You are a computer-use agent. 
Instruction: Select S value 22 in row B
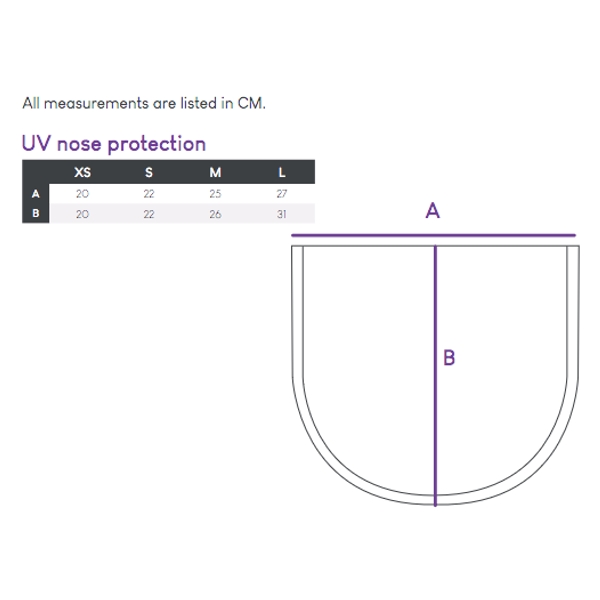[149, 214]
